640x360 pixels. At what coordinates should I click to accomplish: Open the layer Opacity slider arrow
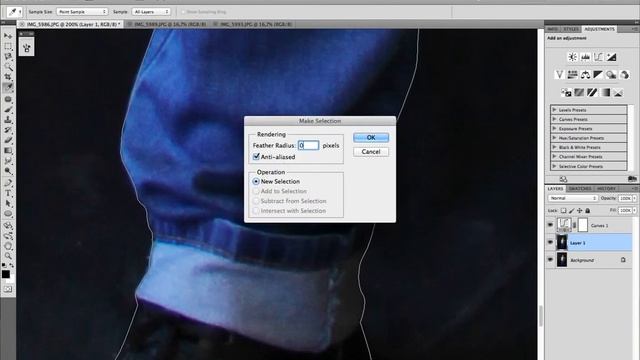(x=635, y=198)
